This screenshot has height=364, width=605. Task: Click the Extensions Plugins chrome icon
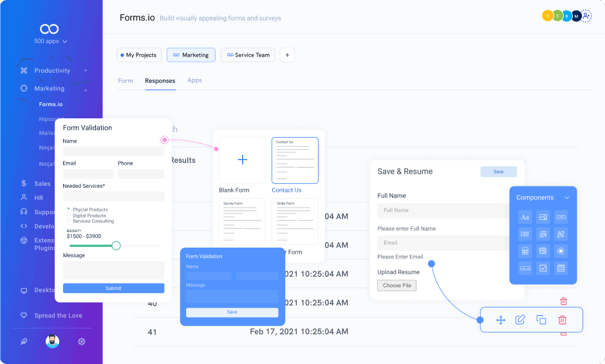tap(24, 241)
